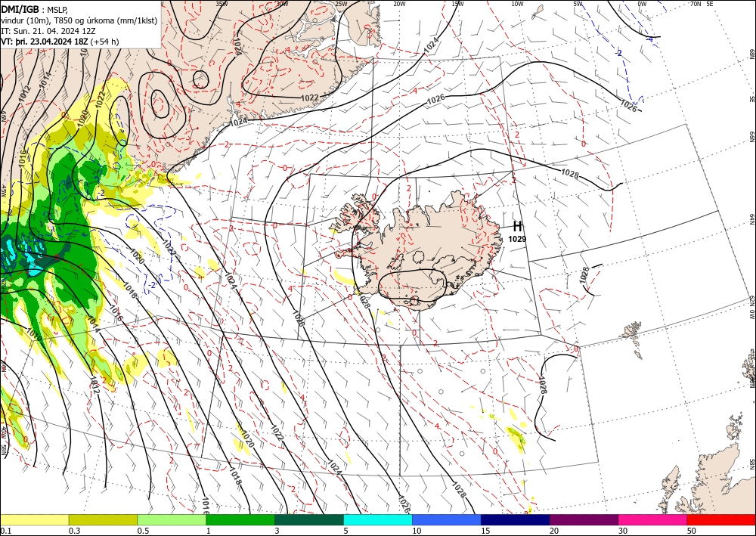
Task: Click the "35W" longitude label
Action: pyautogui.click(x=222, y=4)
